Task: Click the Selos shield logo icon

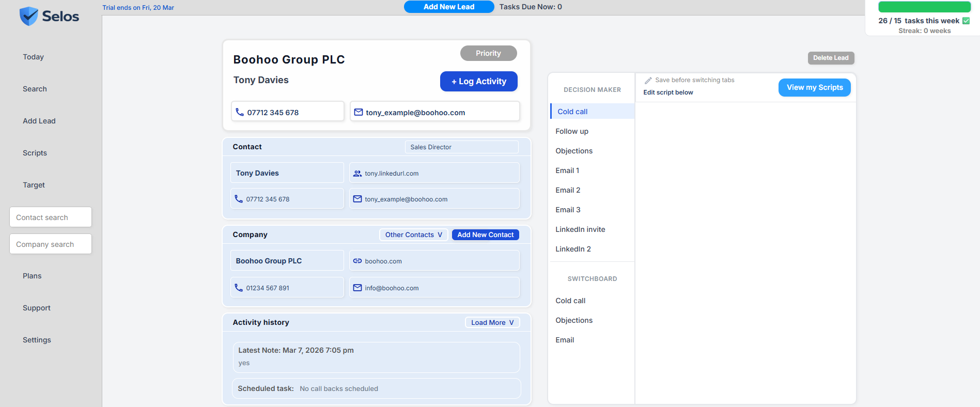Action: [x=29, y=16]
